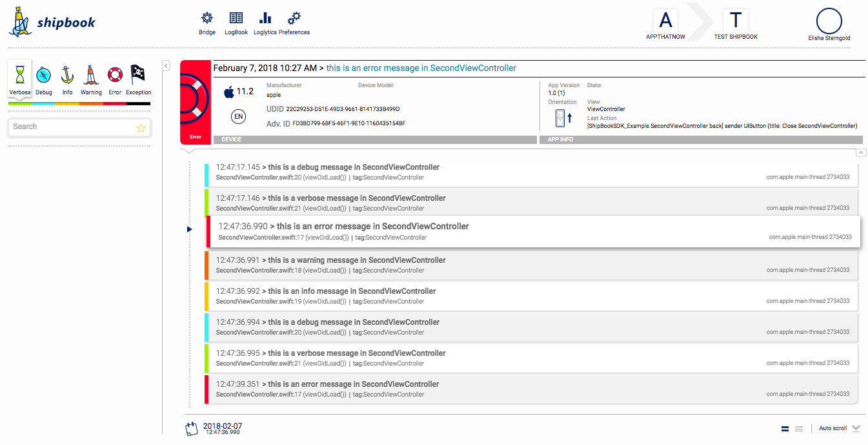This screenshot has height=445, width=868.
Task: Open Preferences
Action: click(x=294, y=23)
